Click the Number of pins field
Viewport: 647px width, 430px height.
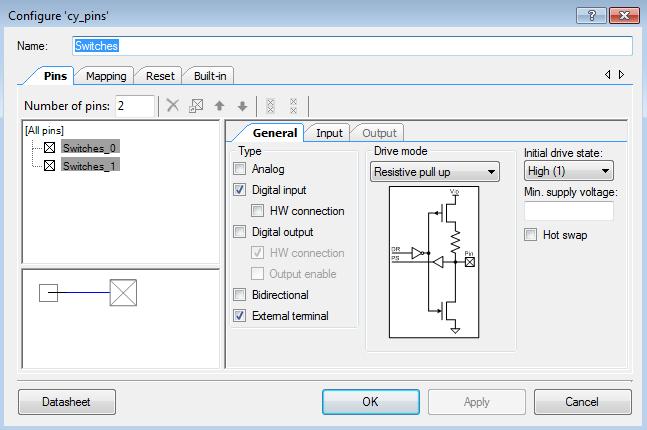(135, 106)
